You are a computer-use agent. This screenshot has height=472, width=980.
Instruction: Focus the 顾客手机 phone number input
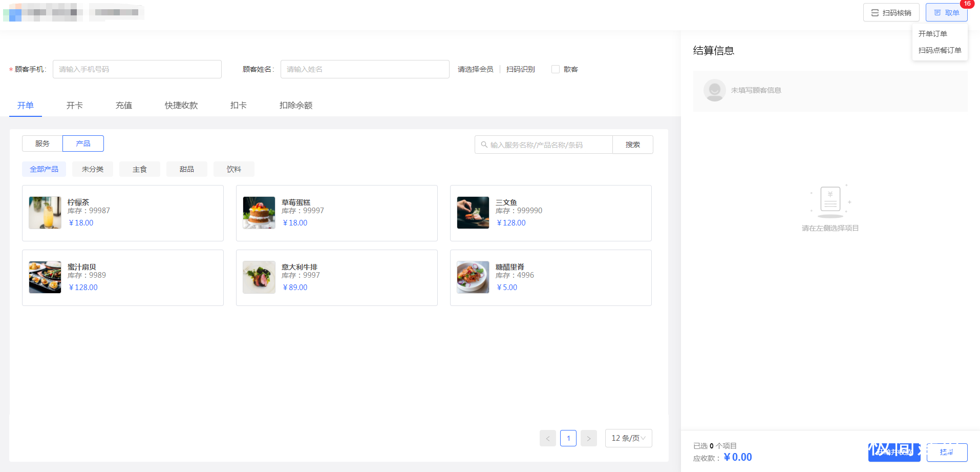tap(137, 69)
